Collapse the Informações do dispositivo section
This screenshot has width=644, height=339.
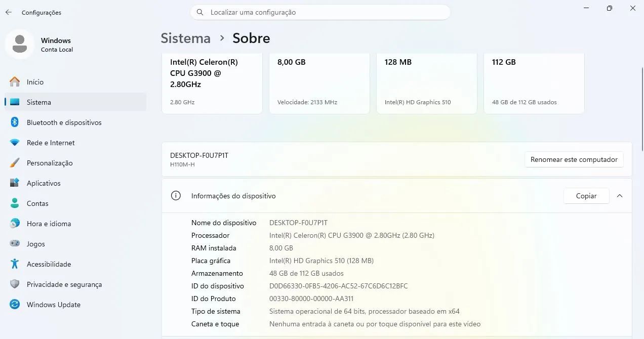(x=620, y=196)
